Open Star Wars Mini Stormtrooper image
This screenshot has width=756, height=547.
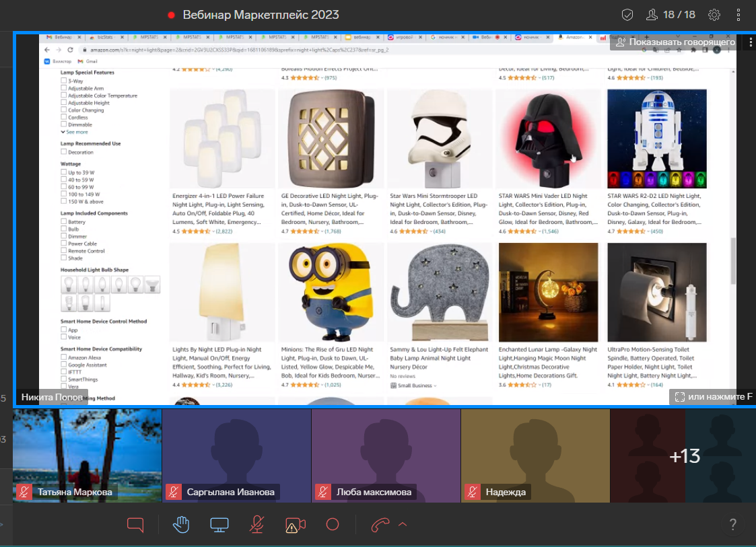point(439,139)
